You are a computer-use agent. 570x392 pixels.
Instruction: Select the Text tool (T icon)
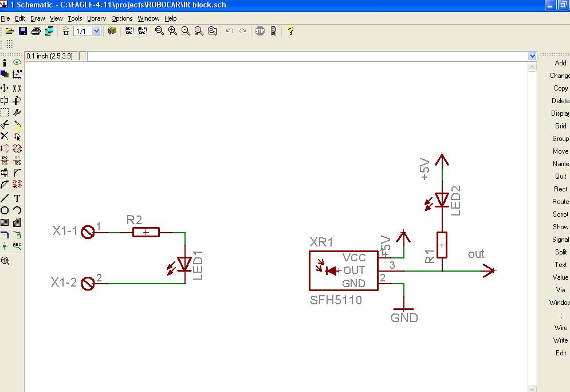point(17,198)
